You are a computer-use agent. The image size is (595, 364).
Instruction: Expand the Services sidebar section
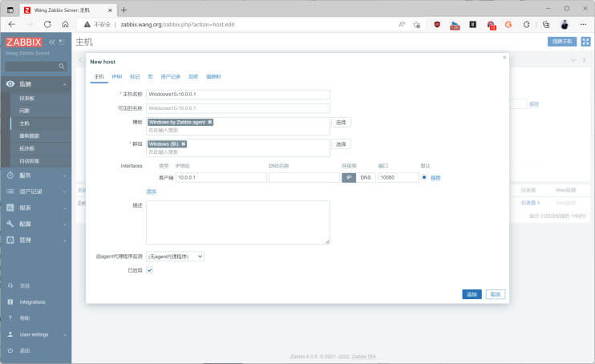[x=65, y=176]
